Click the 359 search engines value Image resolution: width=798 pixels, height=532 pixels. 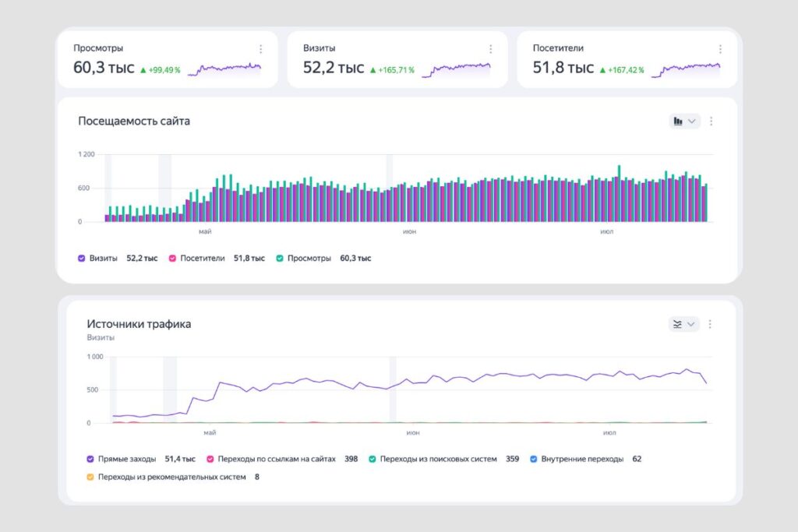pos(513,459)
